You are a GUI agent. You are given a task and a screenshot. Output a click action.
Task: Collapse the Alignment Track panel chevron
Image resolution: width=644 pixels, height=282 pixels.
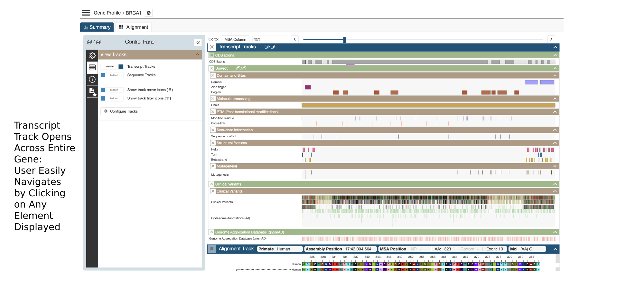click(555, 249)
